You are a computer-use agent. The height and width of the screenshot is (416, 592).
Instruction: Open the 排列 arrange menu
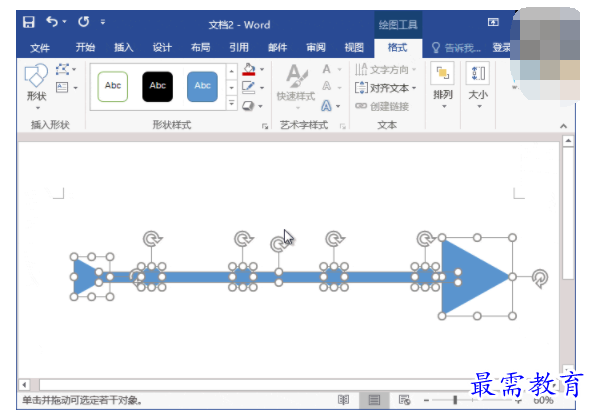[x=442, y=86]
